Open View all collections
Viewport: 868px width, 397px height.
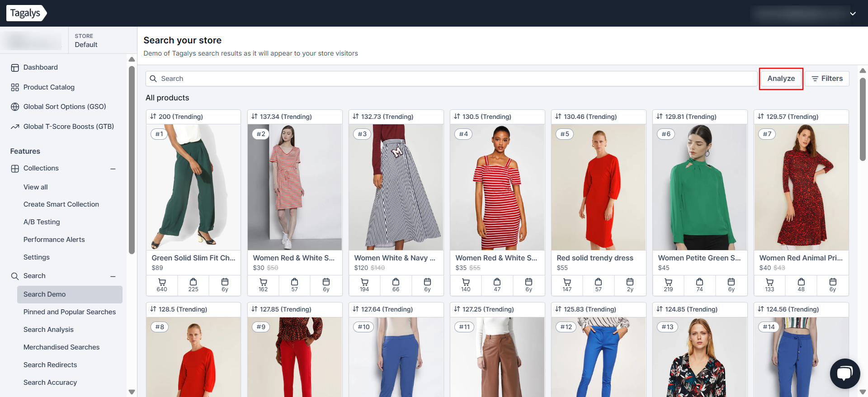36,187
